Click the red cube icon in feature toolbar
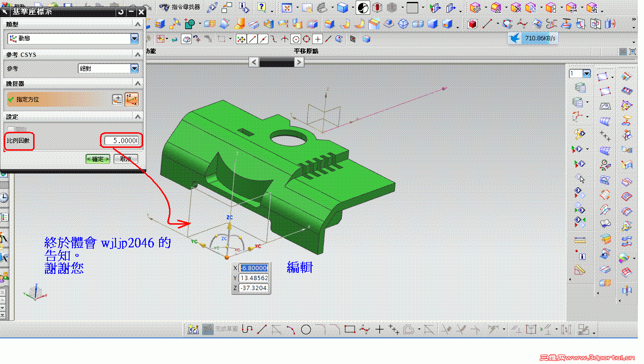The height and width of the screenshot is (364, 644). [x=472, y=24]
